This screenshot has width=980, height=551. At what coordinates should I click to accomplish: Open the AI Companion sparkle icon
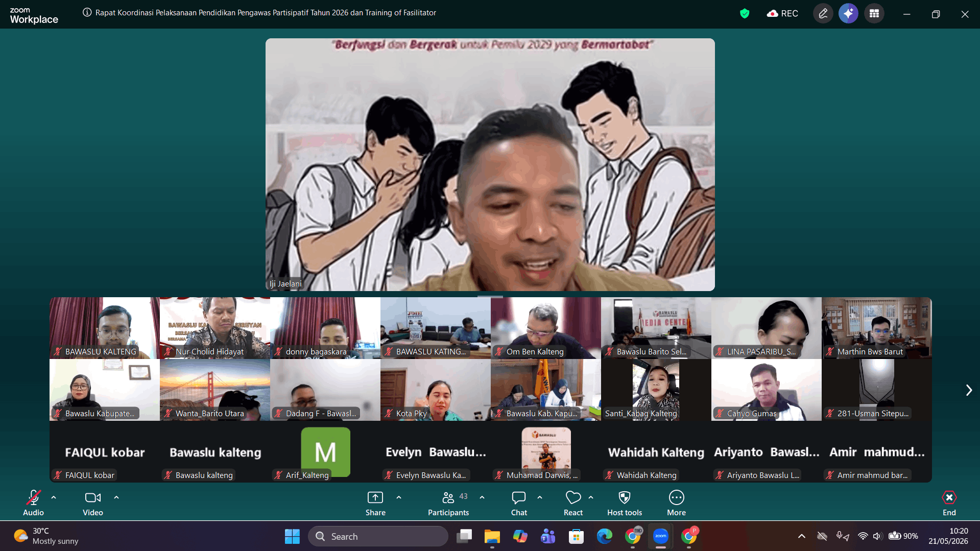(848, 14)
